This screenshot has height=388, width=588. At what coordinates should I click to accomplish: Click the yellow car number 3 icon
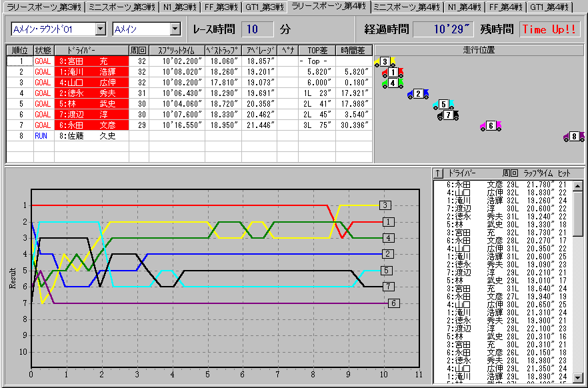(384, 63)
